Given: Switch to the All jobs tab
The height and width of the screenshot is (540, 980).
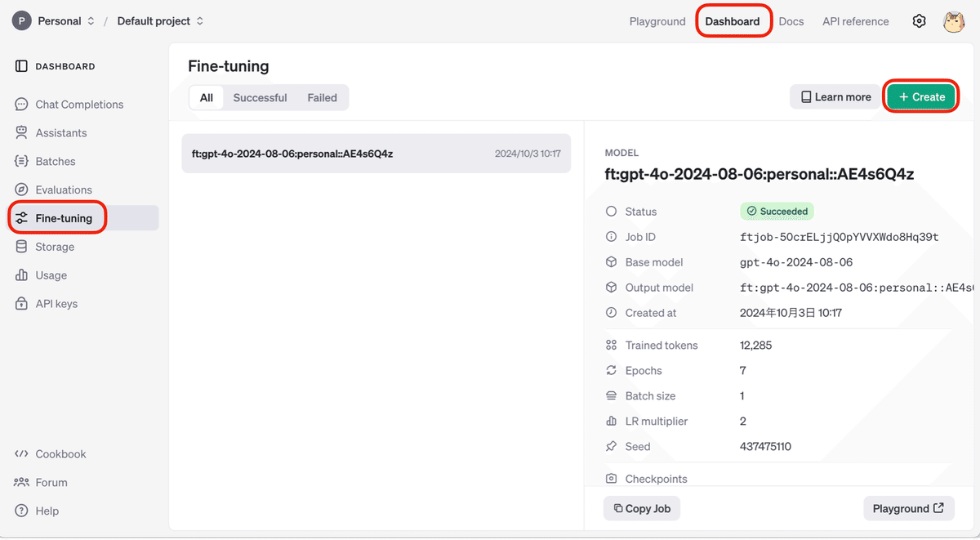Looking at the screenshot, I should coord(207,98).
